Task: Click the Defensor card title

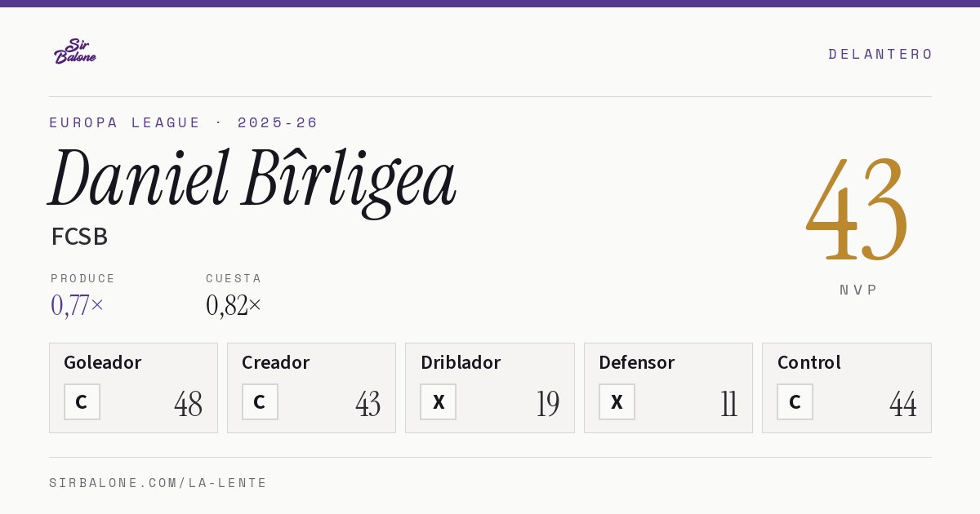Action: tap(637, 362)
